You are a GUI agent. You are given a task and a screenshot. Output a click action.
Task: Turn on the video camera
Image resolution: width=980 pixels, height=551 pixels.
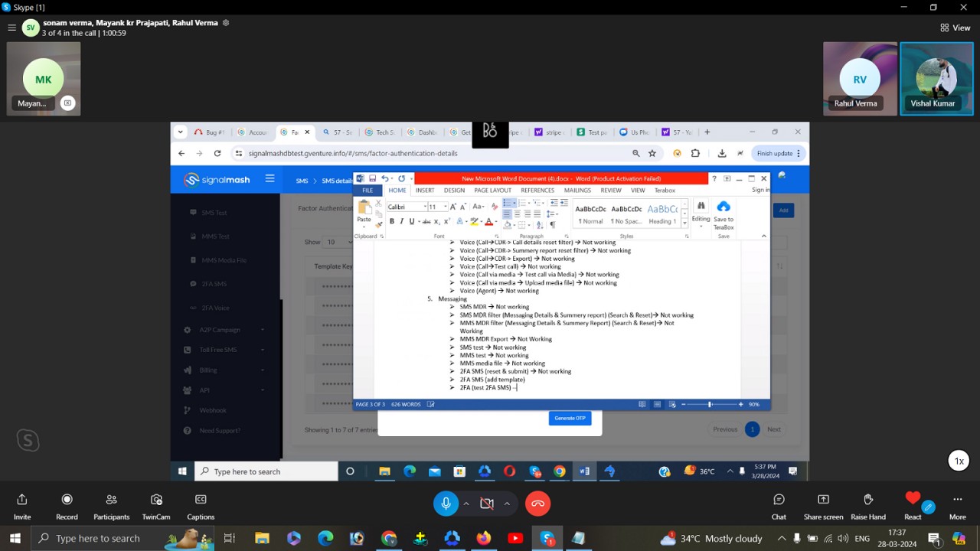486,503
